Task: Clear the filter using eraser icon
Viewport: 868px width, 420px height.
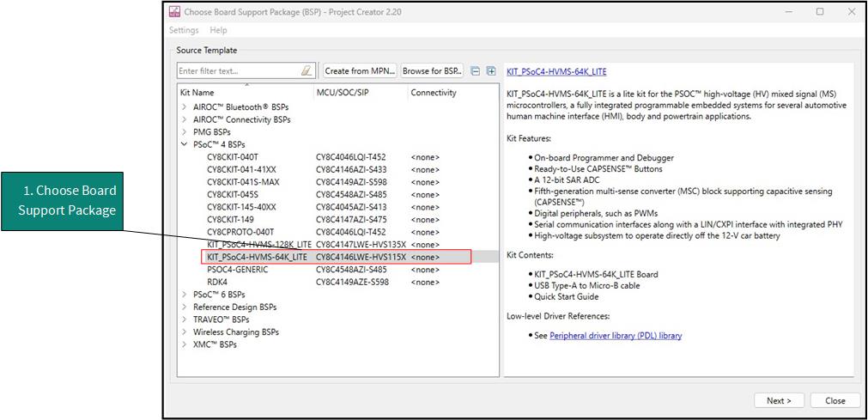Action: [307, 71]
